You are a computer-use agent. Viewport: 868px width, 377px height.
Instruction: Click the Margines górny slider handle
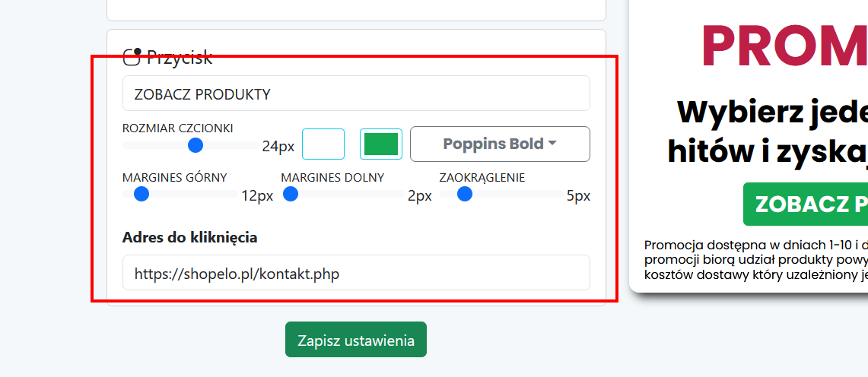click(x=141, y=195)
